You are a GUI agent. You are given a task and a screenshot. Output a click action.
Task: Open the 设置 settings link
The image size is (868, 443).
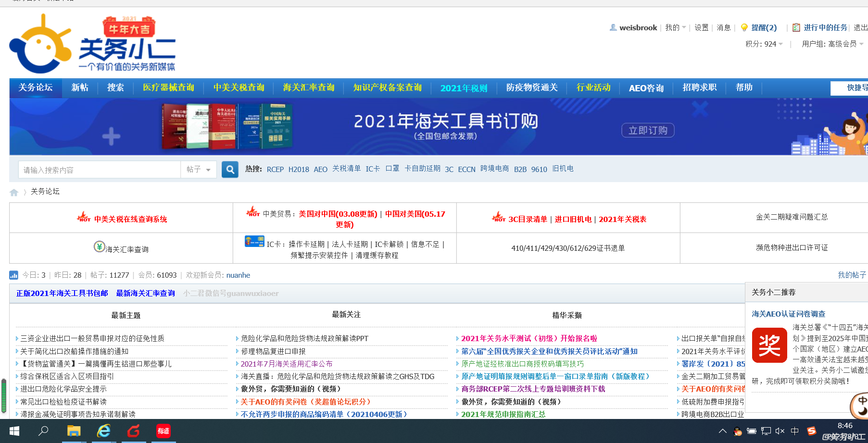[702, 27]
